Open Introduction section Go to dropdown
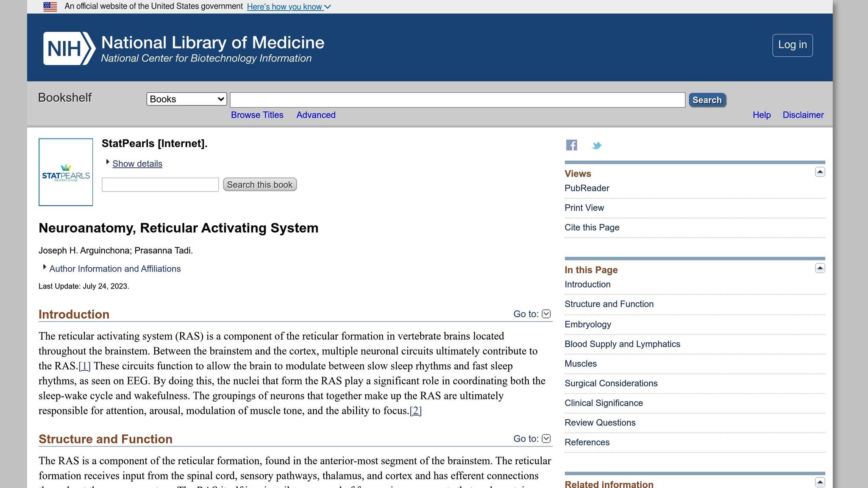Screen dimensions: 868x488 (x=546, y=314)
